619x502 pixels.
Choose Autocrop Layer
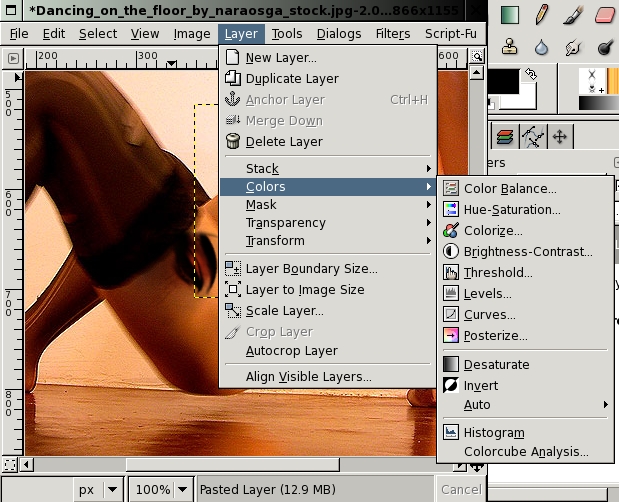[x=328, y=350]
